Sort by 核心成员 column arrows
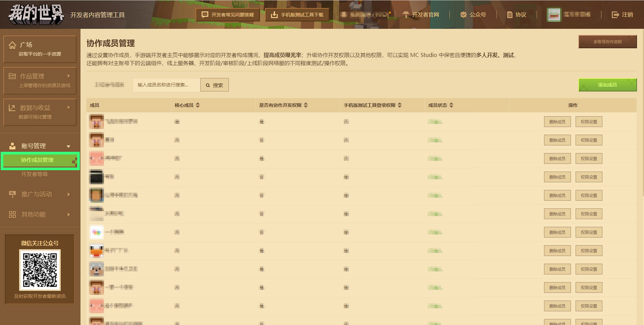 pos(198,105)
